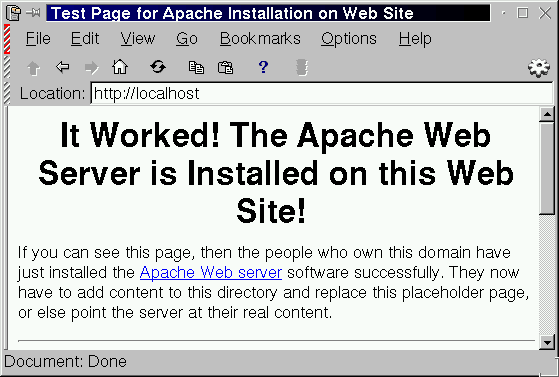Open the Home page icon
Viewport: 559px width, 377px height.
click(x=120, y=67)
